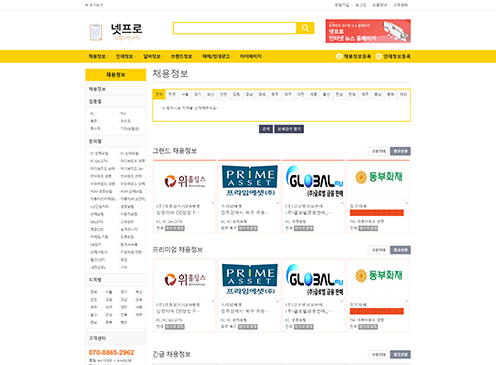
Task: Click the dark 검색 button under the region box
Action: [x=266, y=129]
